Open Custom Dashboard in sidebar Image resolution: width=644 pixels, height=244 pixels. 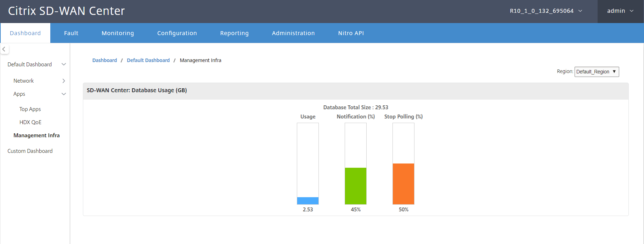[x=30, y=151]
